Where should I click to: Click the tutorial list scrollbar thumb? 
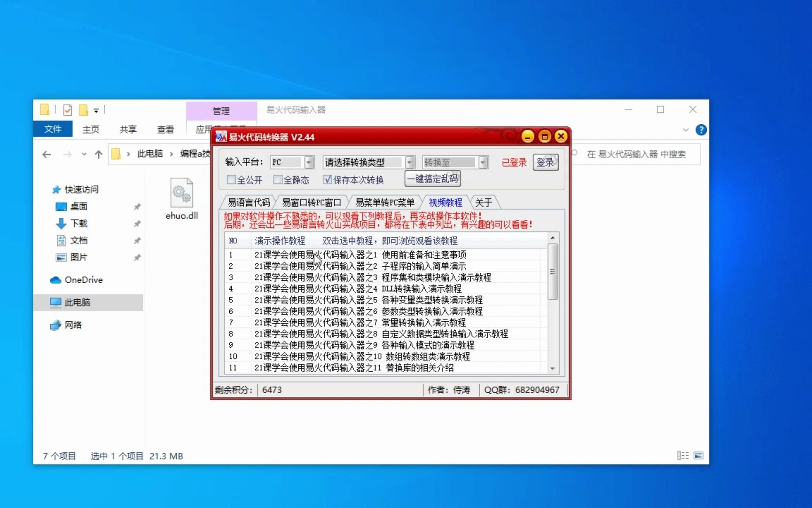point(553,271)
